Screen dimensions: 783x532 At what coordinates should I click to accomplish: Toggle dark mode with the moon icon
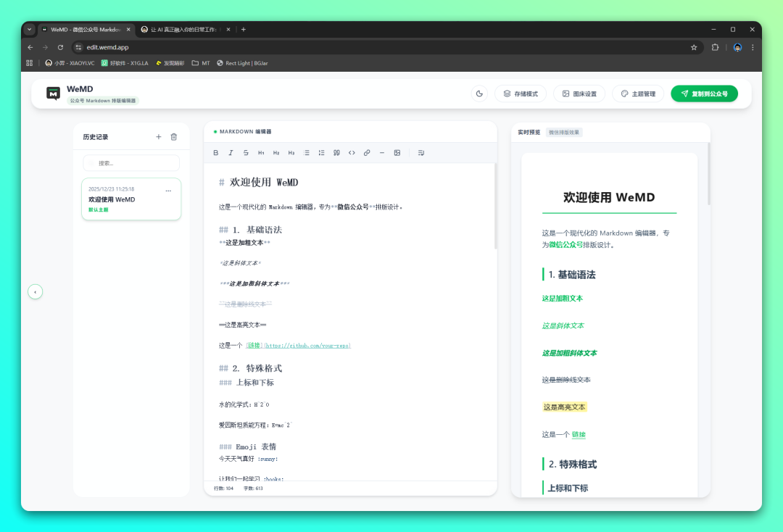pyautogui.click(x=479, y=93)
